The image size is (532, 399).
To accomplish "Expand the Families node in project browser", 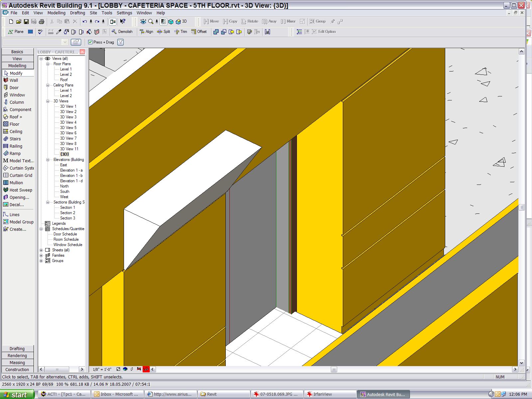I will (41, 255).
